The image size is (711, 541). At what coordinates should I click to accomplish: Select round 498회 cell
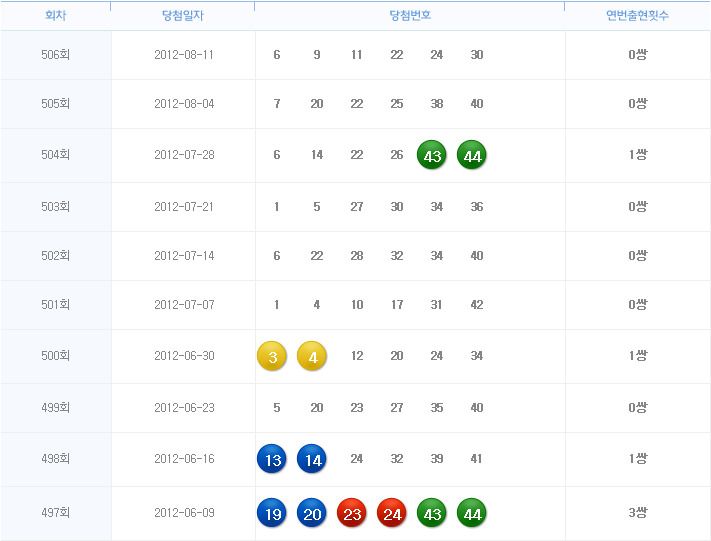click(55, 459)
